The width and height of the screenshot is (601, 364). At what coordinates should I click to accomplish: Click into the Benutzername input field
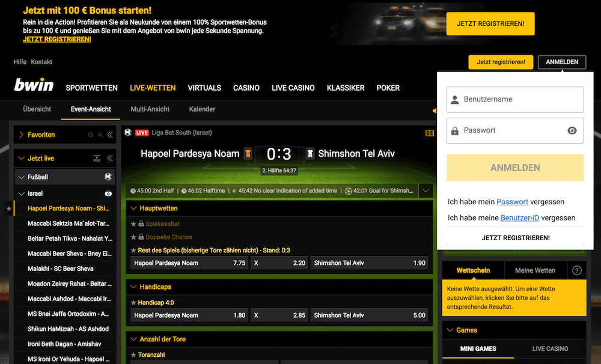click(x=515, y=100)
